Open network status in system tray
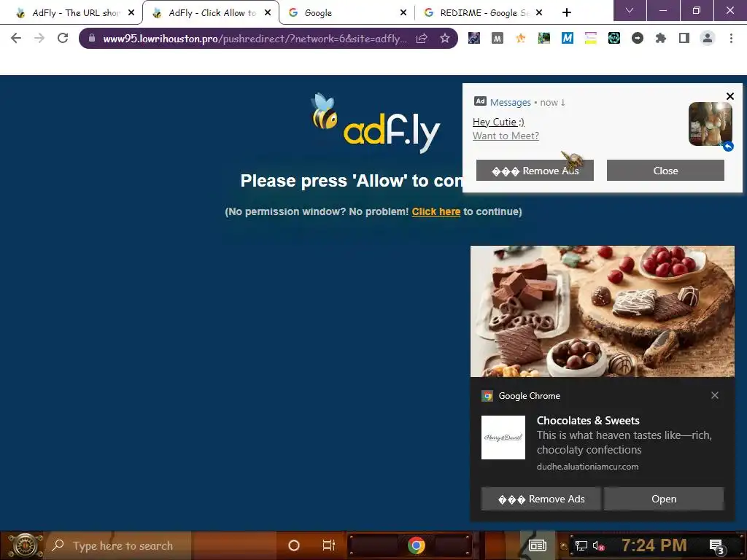Image resolution: width=747 pixels, height=560 pixels. pyautogui.click(x=581, y=545)
